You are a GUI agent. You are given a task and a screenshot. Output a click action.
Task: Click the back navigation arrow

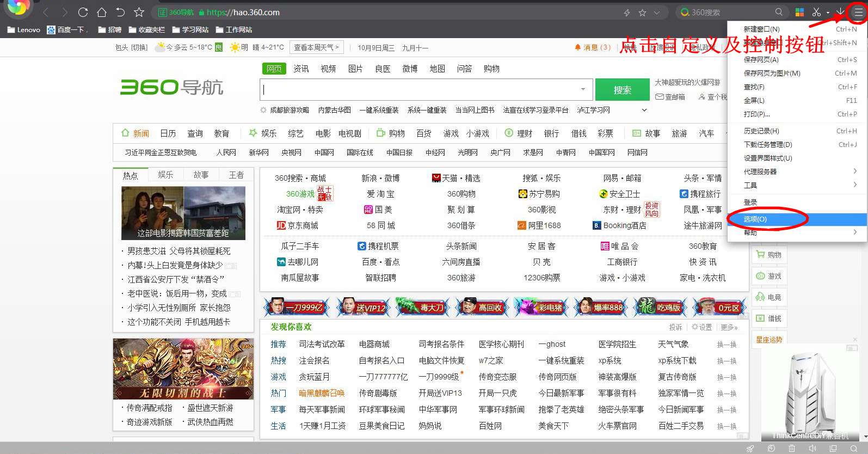46,12
